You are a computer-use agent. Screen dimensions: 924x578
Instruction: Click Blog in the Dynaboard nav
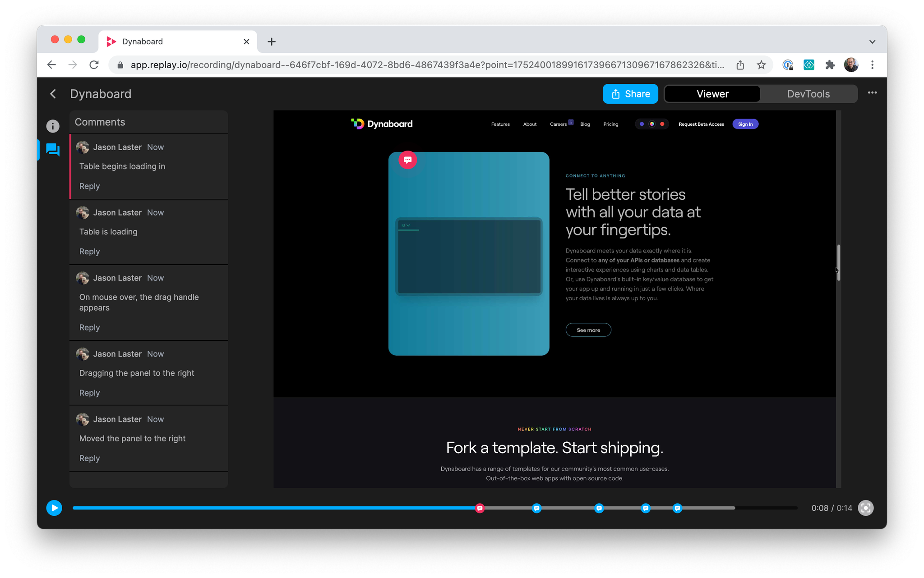[585, 124]
